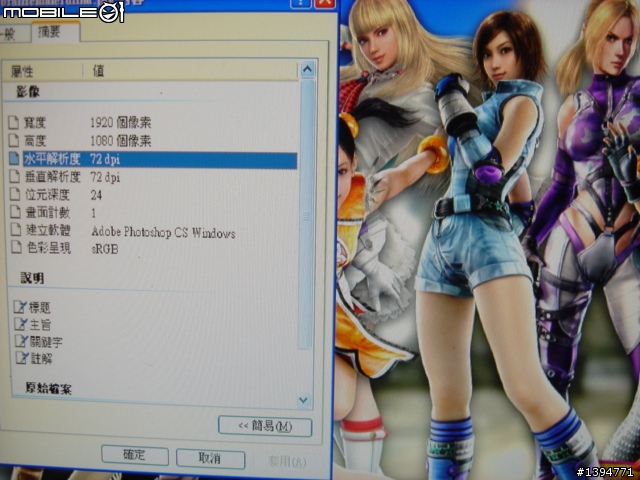Select the 水平解析度 row
640x480 pixels.
coord(152,159)
